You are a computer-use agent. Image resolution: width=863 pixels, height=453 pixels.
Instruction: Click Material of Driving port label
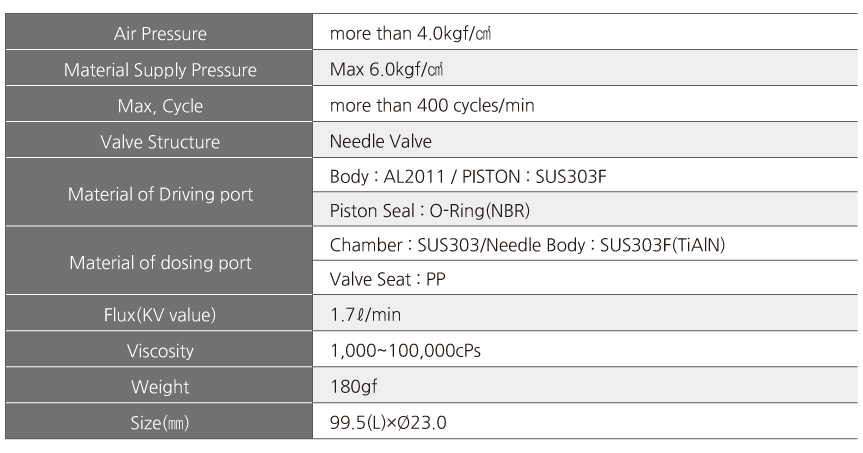160,194
